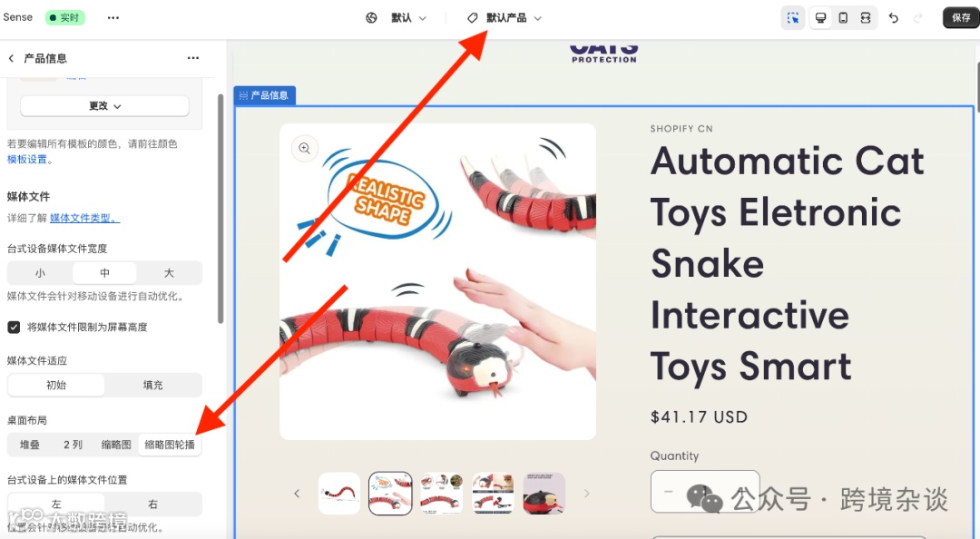
Task: Toggle the inspector selection icon in top toolbar
Action: [x=792, y=17]
